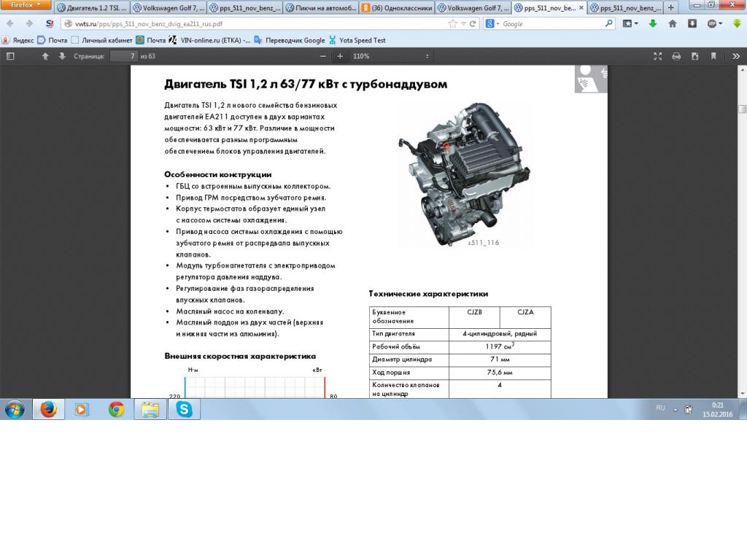Image resolution: width=747 pixels, height=560 pixels.
Task: Open the media player from taskbar
Action: click(x=82, y=410)
